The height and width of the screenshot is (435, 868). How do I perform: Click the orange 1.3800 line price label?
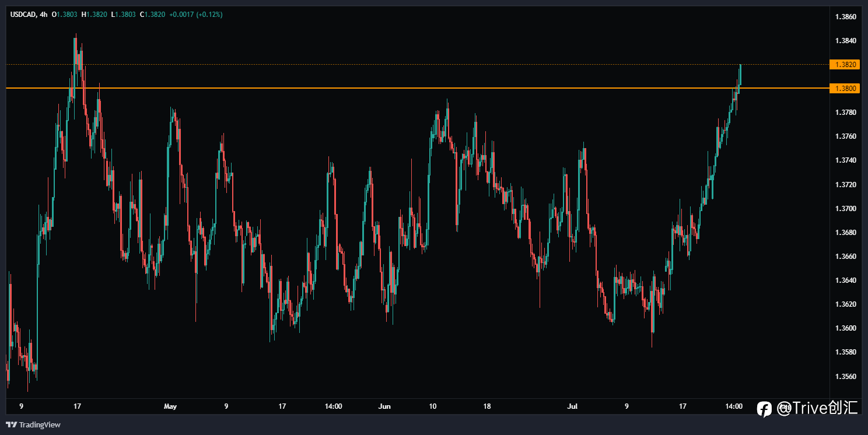click(x=845, y=88)
